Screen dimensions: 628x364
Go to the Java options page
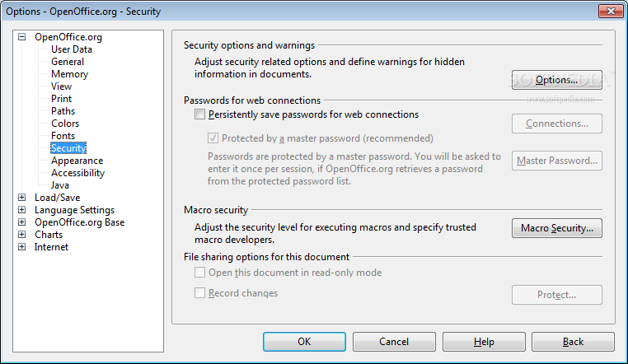tap(60, 185)
